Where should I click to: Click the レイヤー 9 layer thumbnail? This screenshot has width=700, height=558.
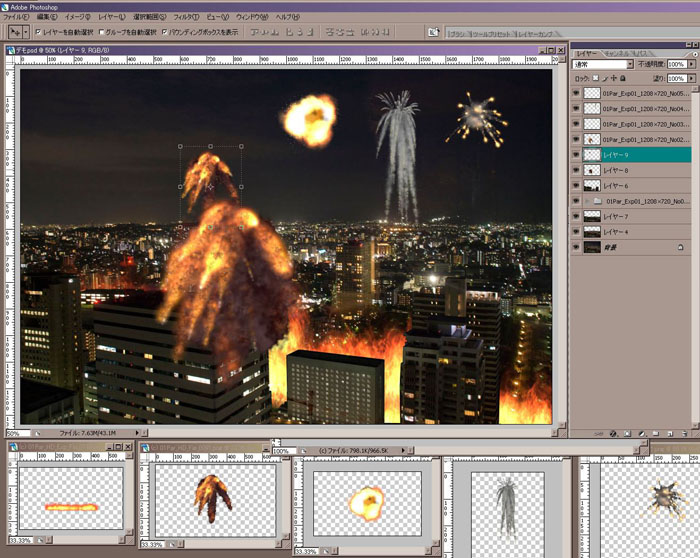[592, 155]
